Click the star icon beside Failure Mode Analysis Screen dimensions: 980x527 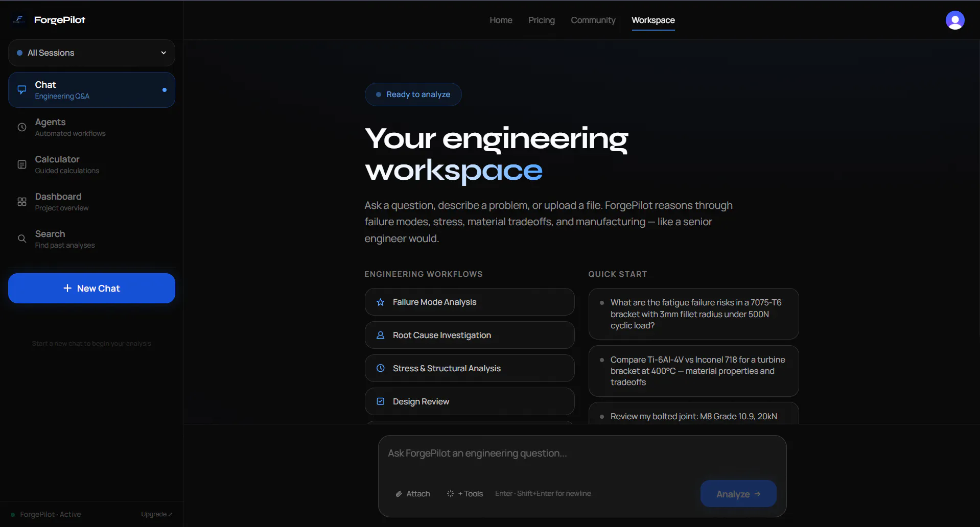[x=381, y=302]
